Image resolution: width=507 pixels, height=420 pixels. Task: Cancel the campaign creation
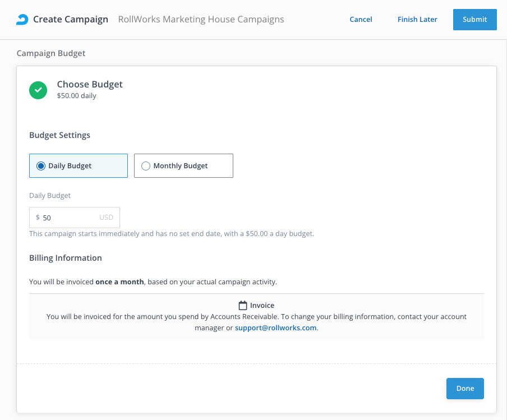361,20
